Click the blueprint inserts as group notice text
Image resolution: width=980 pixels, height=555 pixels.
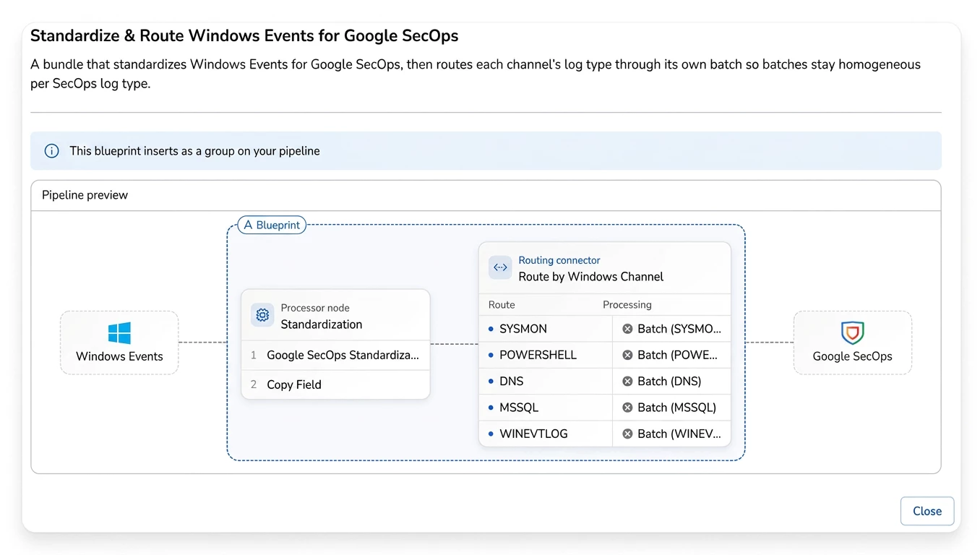(194, 151)
